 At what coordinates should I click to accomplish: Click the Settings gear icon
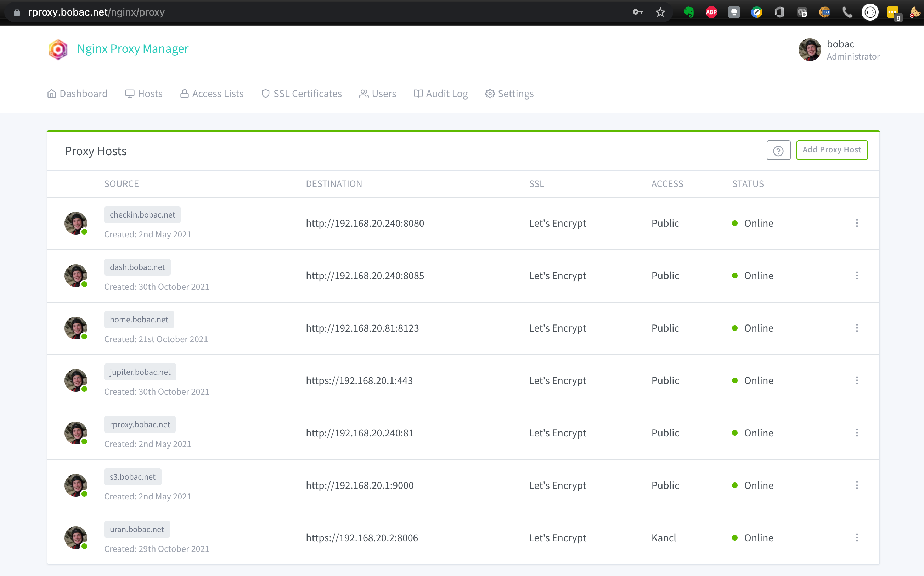tap(490, 93)
